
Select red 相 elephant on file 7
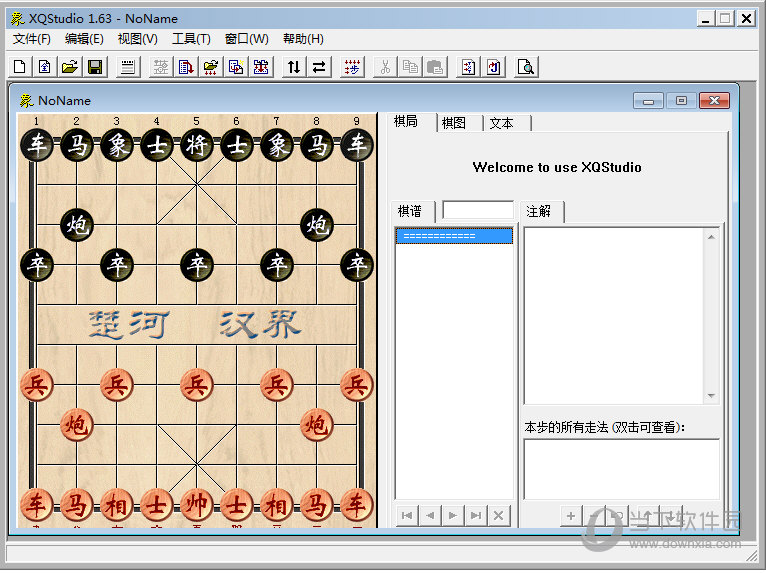pos(277,505)
